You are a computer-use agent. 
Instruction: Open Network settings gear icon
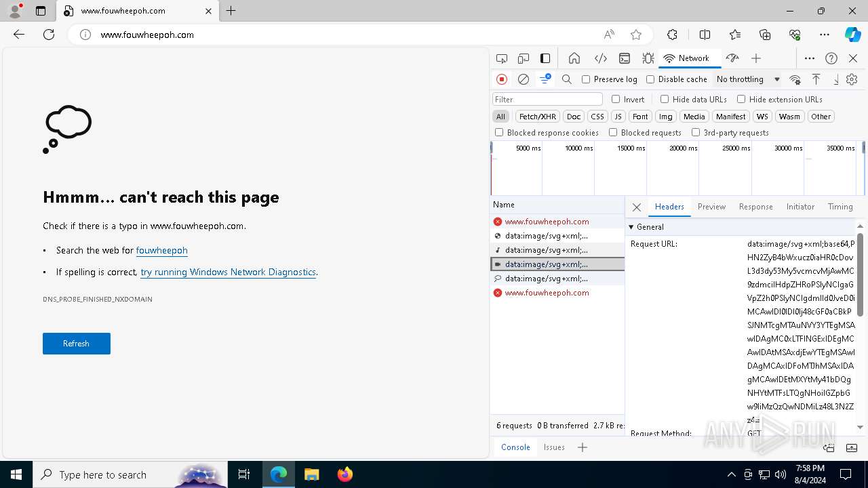point(852,79)
